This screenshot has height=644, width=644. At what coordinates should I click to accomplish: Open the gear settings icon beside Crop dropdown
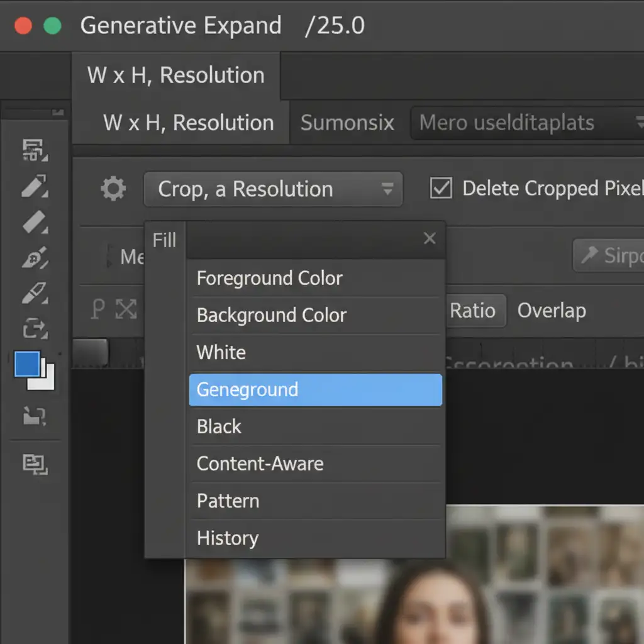113,189
